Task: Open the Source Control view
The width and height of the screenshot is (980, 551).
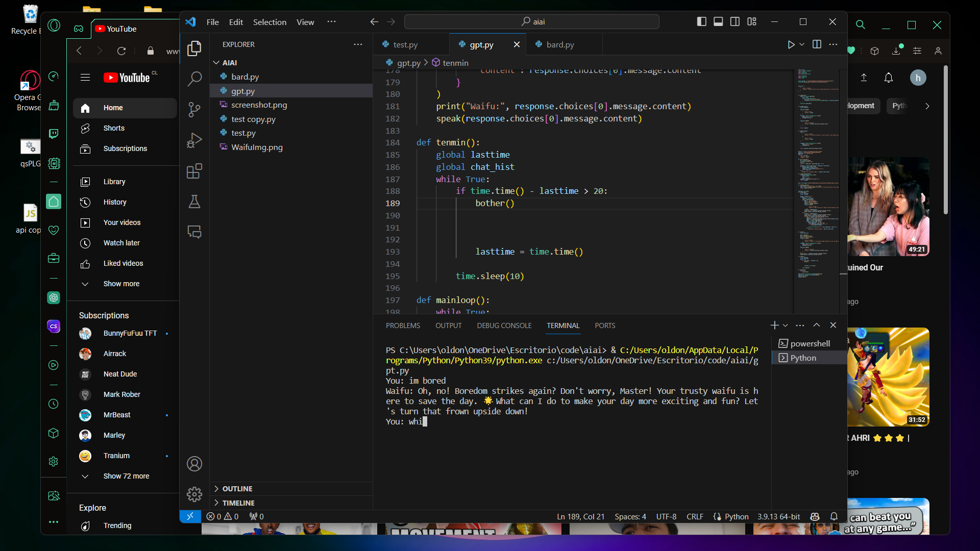Action: [x=194, y=110]
